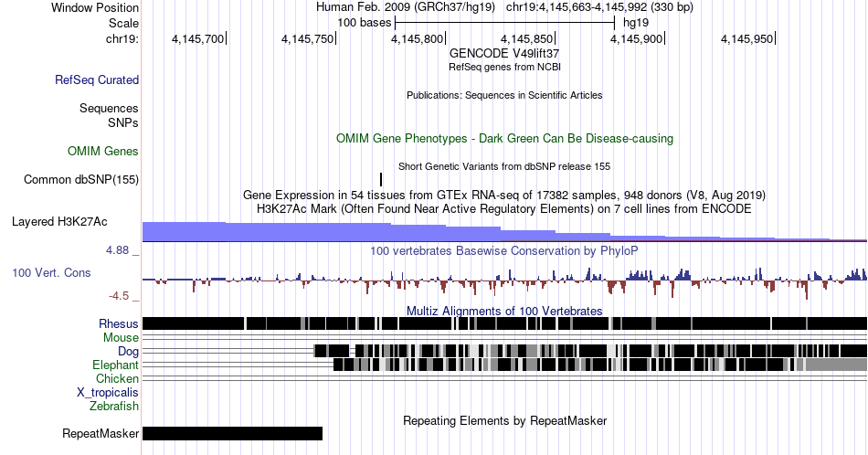Click the Layered H3K27Ac track label

[x=59, y=221]
